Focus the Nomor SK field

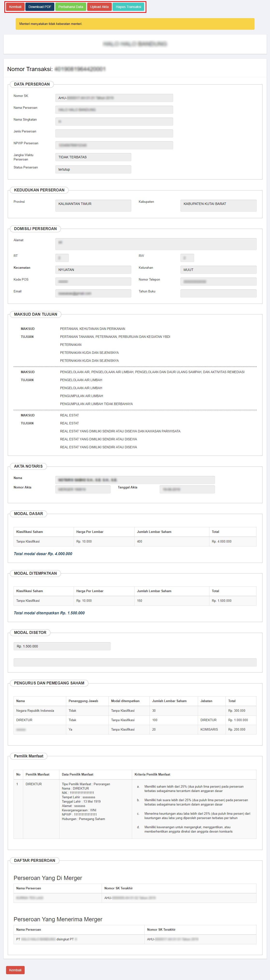click(114, 98)
